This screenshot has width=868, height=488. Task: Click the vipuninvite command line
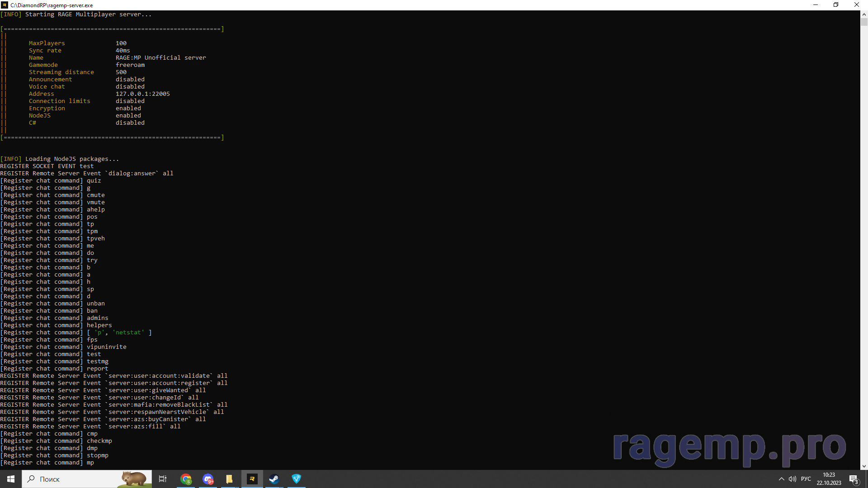(x=63, y=347)
